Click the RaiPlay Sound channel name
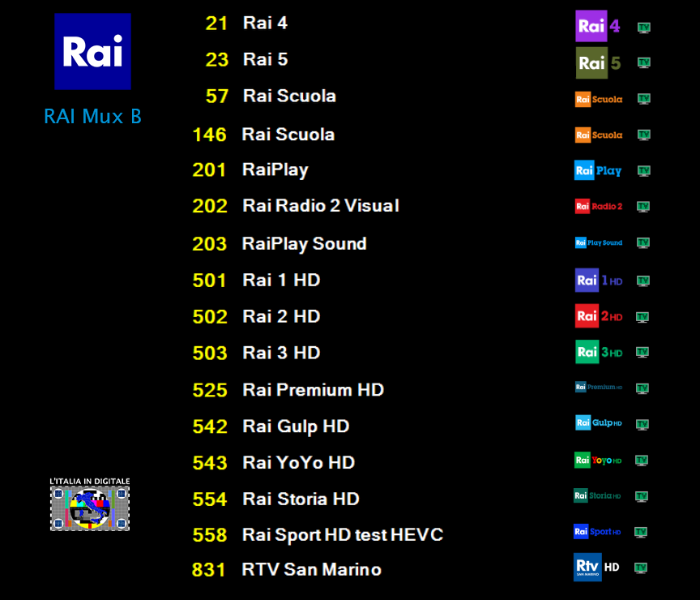This screenshot has height=600, width=700. tap(304, 244)
